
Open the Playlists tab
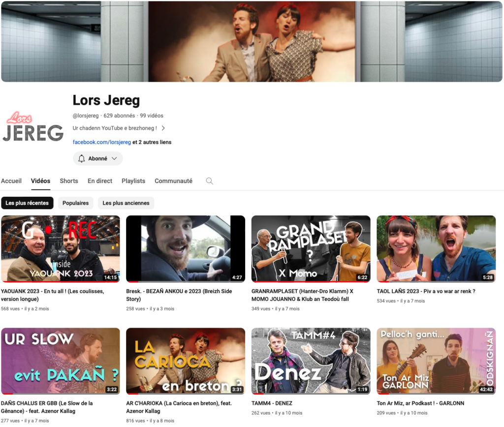133,181
